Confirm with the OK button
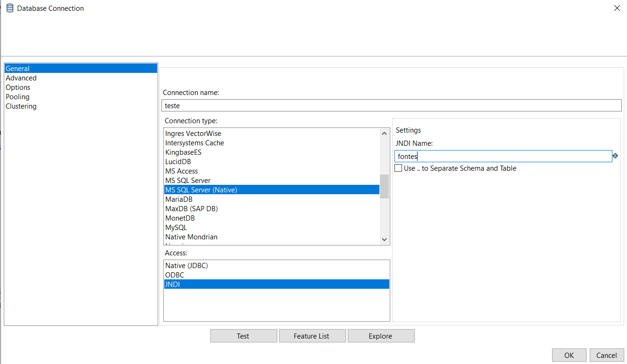Screen dimensions: 627x364 coord(569,355)
